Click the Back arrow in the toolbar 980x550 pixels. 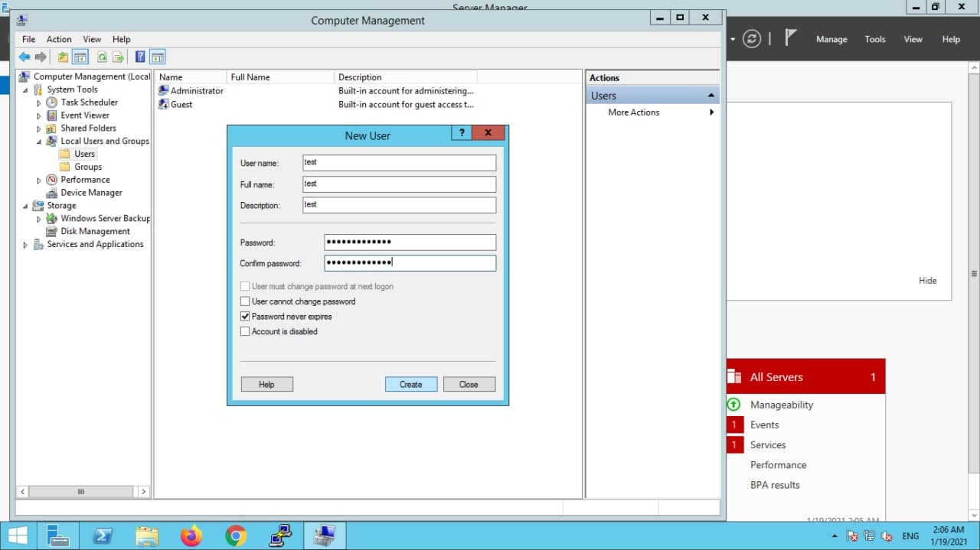[x=24, y=57]
